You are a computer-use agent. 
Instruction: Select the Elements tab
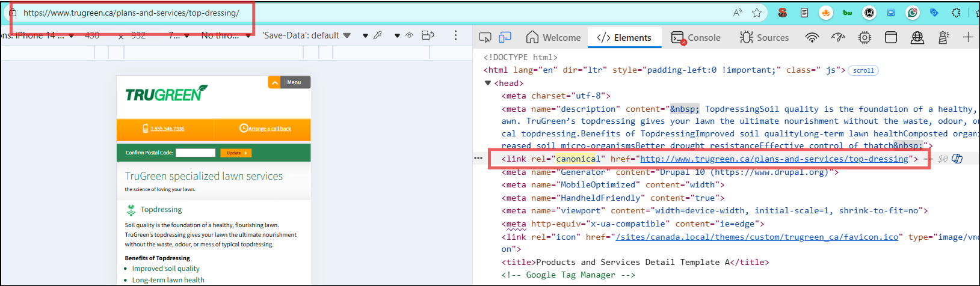pos(624,37)
